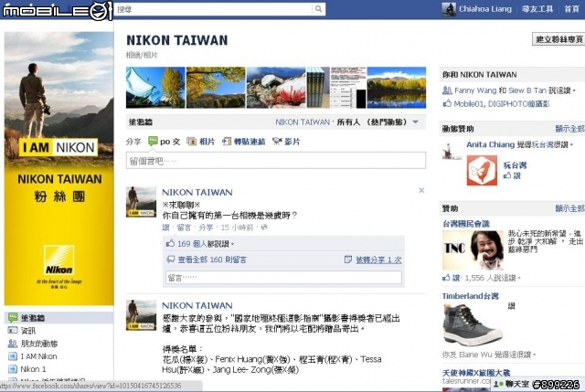Click the 留言 comment input field
The image size is (585, 392).
tap(283, 277)
